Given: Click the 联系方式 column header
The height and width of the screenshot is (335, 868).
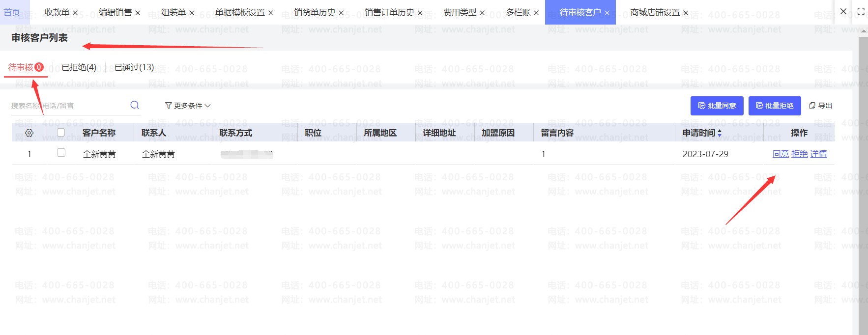Looking at the screenshot, I should point(235,133).
